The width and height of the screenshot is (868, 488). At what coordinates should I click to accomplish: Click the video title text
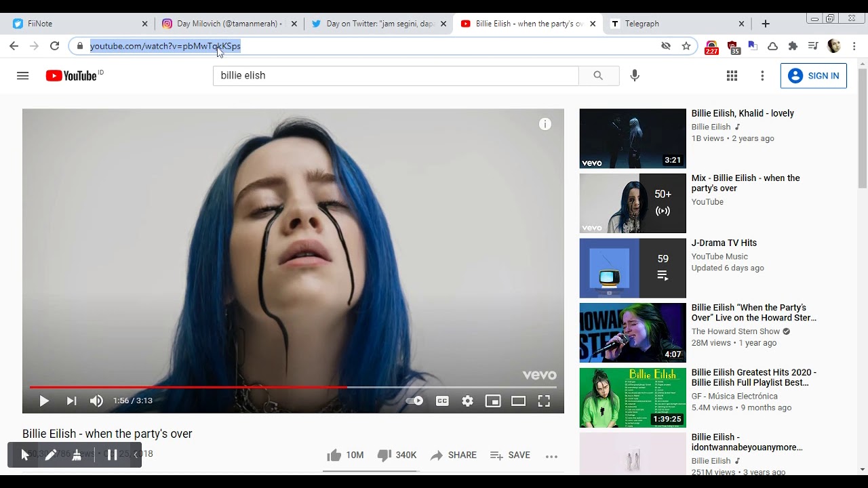(x=107, y=434)
